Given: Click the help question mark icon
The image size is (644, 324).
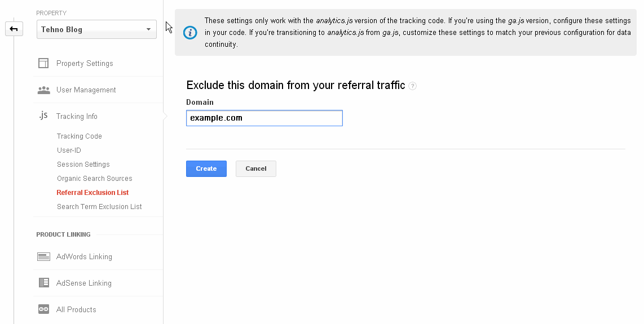Looking at the screenshot, I should [413, 86].
